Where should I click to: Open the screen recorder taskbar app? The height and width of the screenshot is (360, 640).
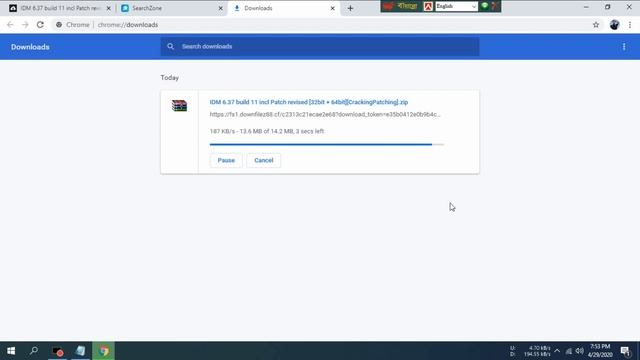pyautogui.click(x=57, y=351)
